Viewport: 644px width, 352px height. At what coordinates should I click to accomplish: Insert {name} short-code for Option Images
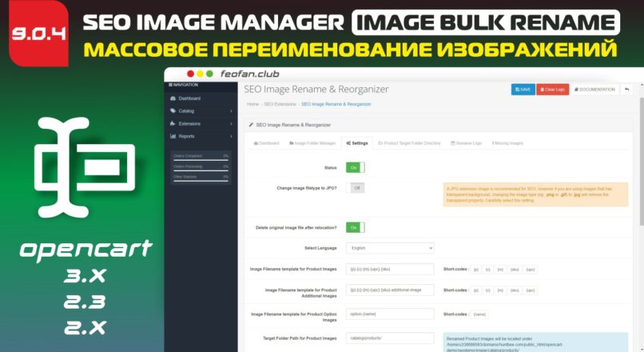479,314
